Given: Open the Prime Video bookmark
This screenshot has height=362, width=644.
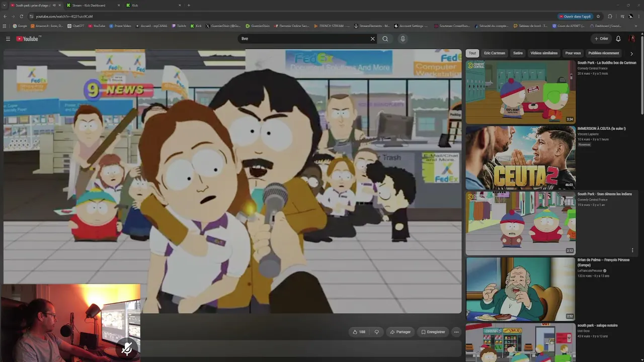Looking at the screenshot, I should [x=120, y=26].
